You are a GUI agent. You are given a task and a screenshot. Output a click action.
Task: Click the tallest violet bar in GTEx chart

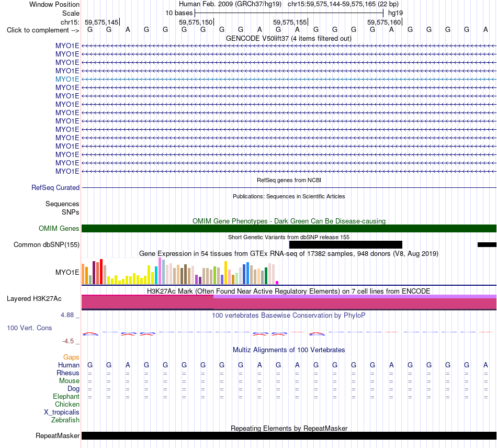tap(160, 271)
